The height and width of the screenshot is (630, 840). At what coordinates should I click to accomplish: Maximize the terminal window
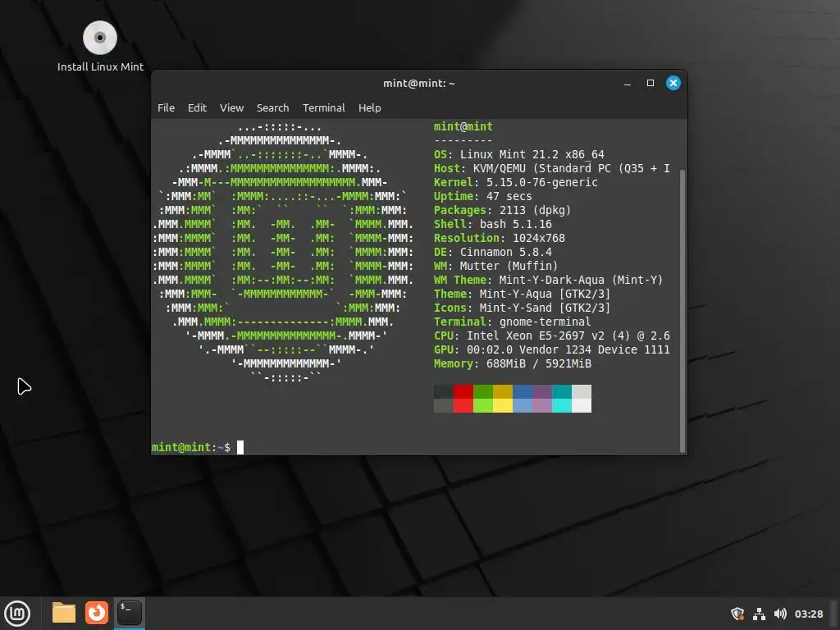[651, 83]
